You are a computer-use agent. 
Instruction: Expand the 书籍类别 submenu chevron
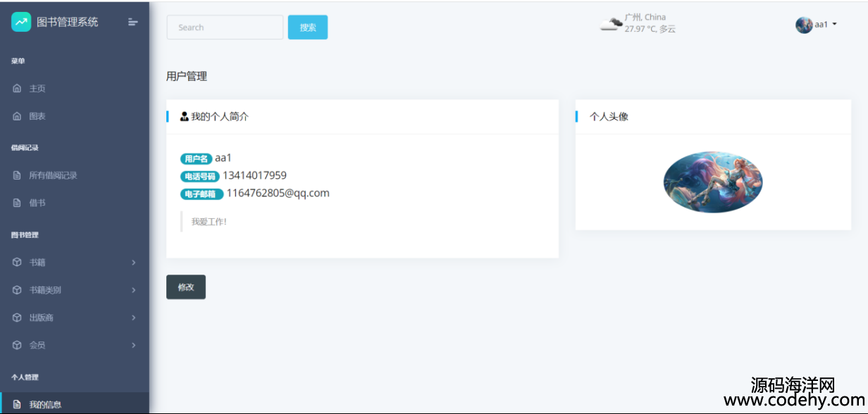[x=133, y=290]
